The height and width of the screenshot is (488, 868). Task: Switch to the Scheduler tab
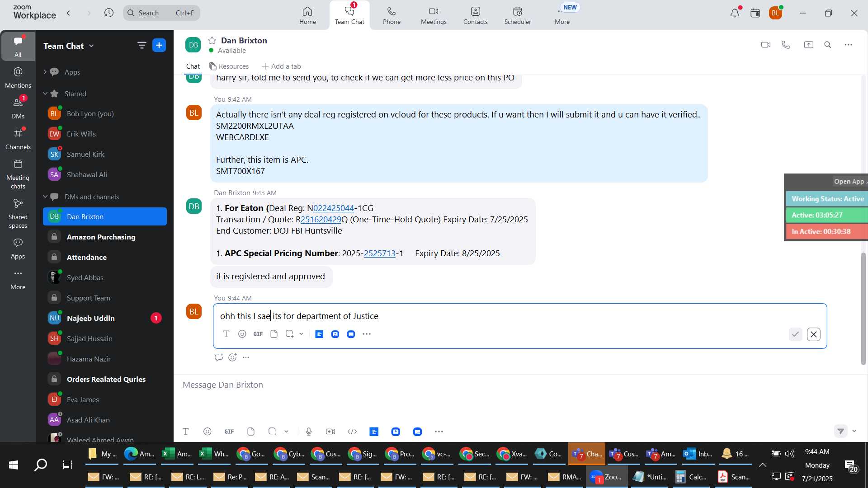(x=518, y=15)
